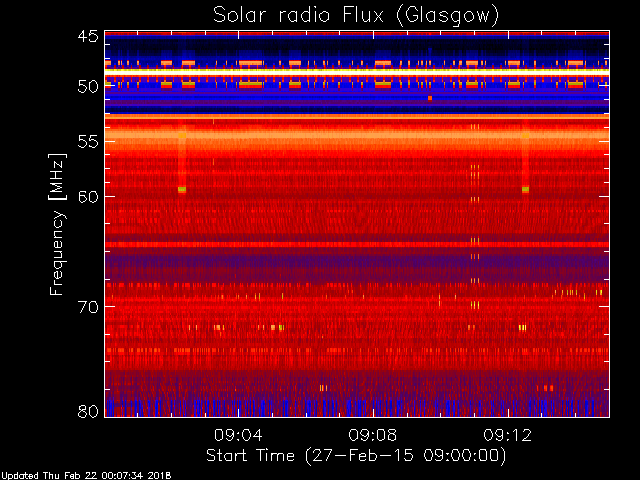The image size is (640, 480).
Task: Click the 45 frequency tick label
Action: (x=88, y=37)
